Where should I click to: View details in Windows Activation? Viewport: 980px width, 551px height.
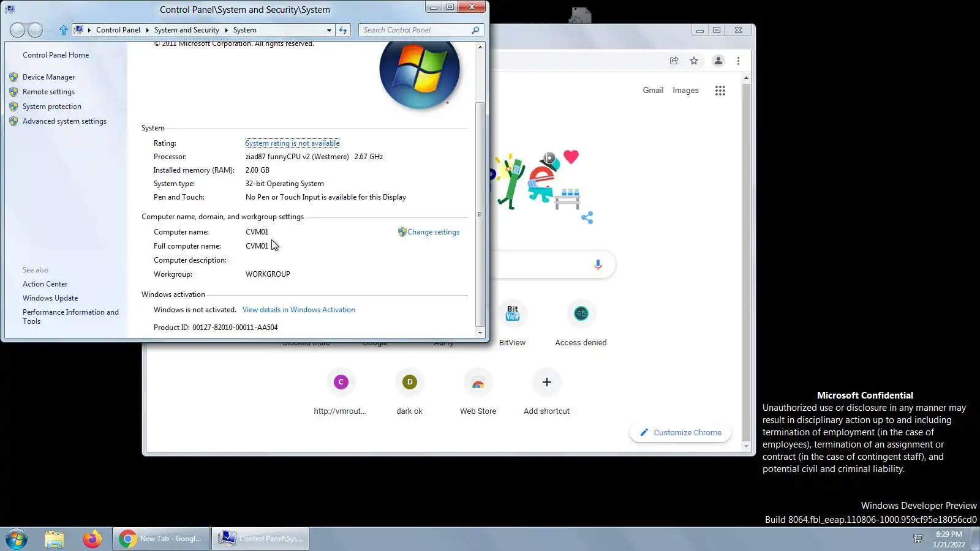coord(299,310)
